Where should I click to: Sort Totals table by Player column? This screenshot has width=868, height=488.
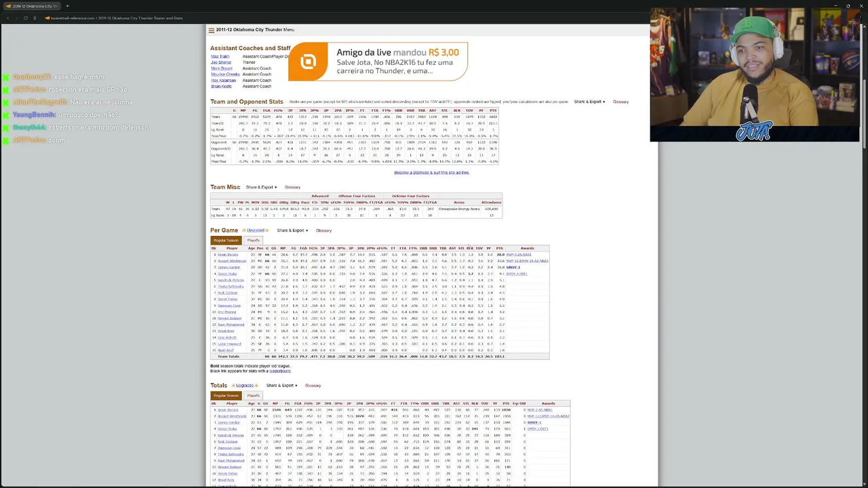232,404
